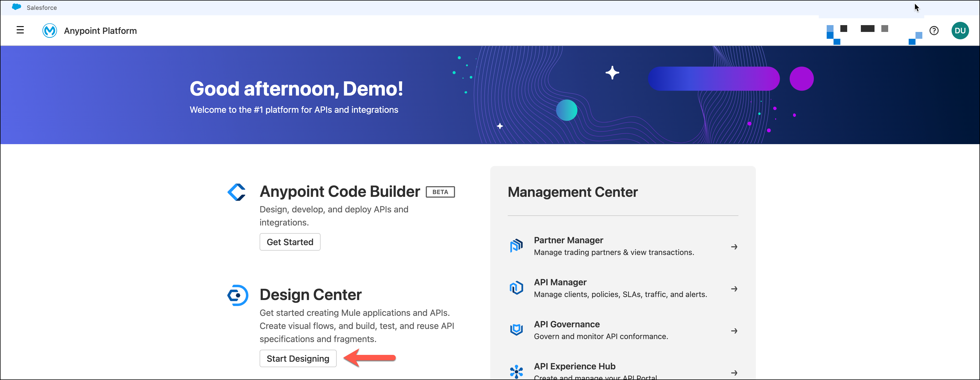980x380 pixels.
Task: Click the Anypoint Code Builder icon
Action: [237, 192]
